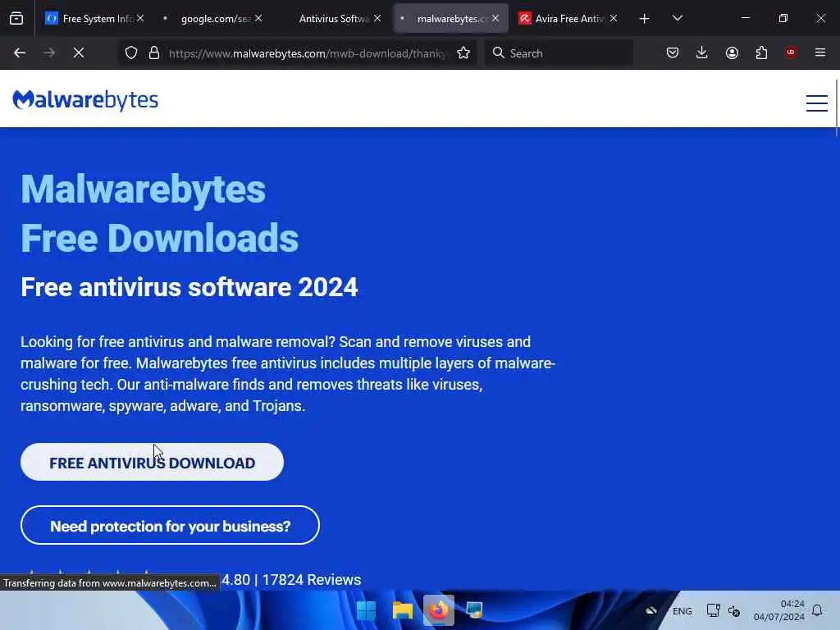
Task: Click the malwarebytes.com URL address field
Action: [307, 53]
